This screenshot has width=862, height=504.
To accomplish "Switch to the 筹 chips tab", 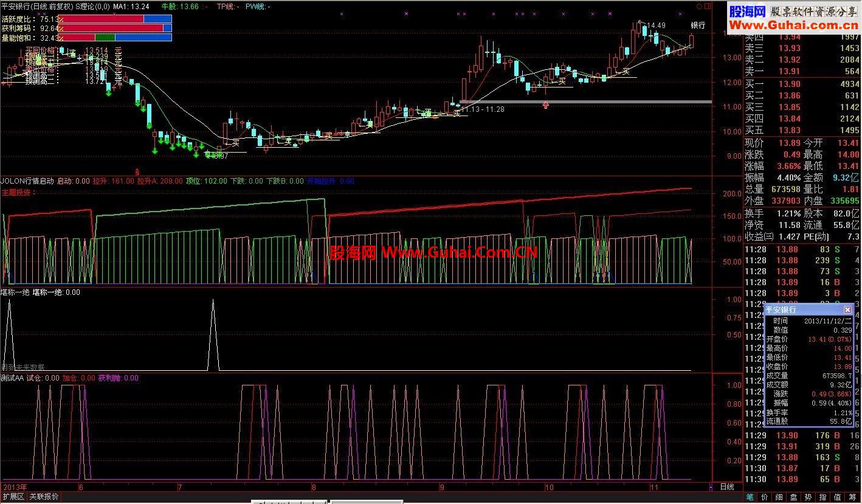I will pos(853,497).
